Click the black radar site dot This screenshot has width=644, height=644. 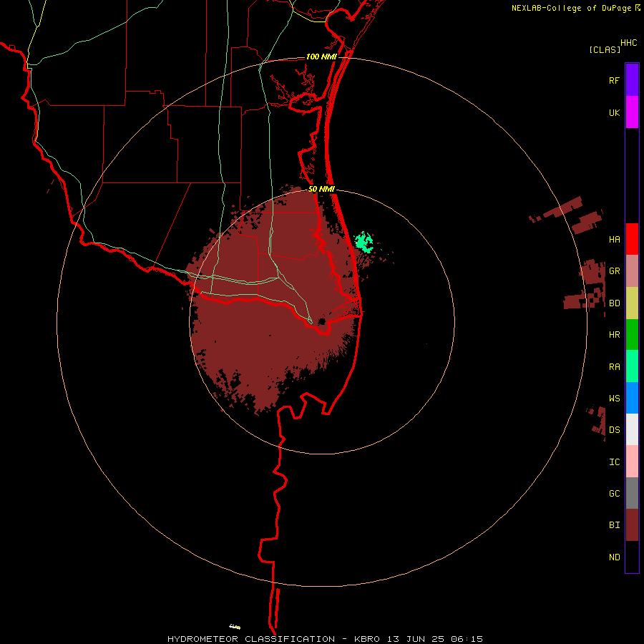(x=321, y=321)
